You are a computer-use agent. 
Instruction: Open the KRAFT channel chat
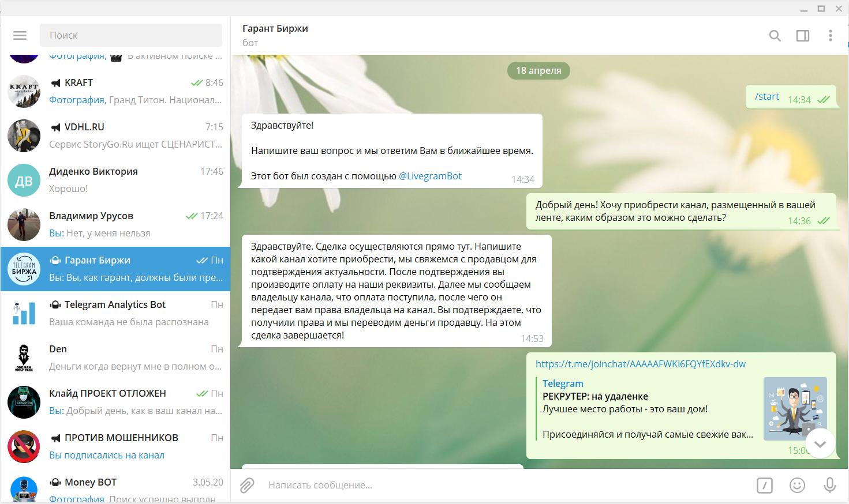(x=115, y=91)
